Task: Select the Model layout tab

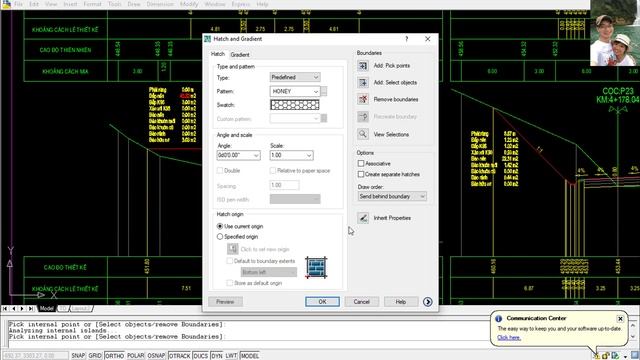Action: coord(47,309)
